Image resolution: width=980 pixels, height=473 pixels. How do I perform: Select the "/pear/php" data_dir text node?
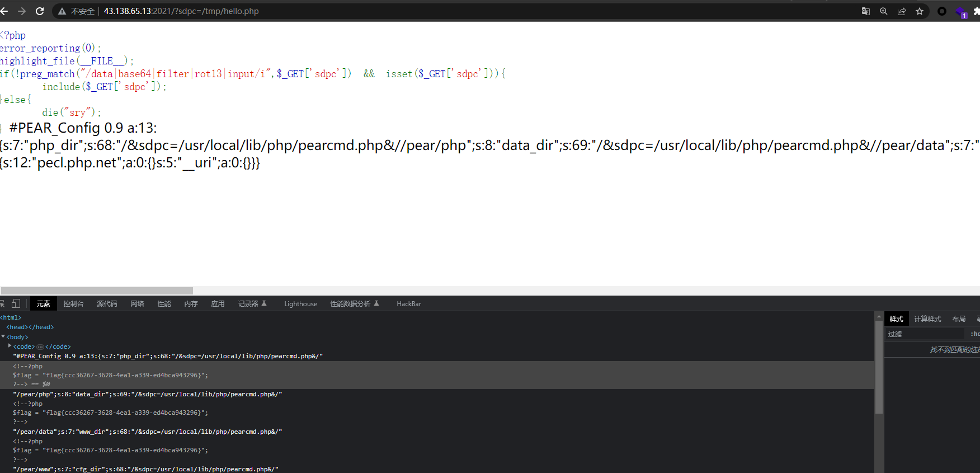coord(147,394)
